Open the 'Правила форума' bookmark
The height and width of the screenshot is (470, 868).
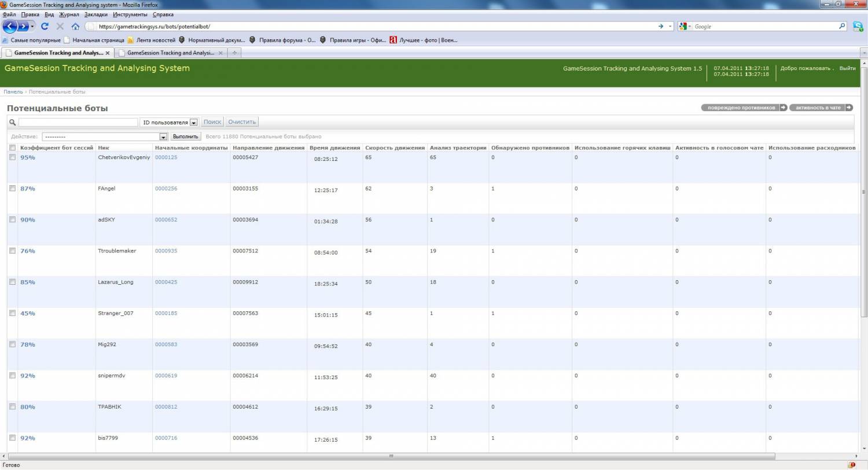(283, 40)
